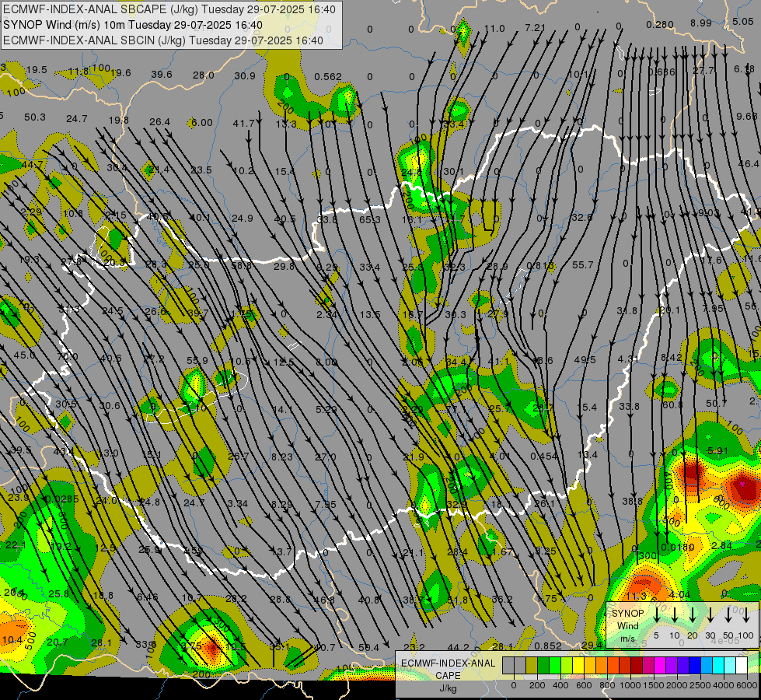Click the map value 55.9

click(197, 360)
